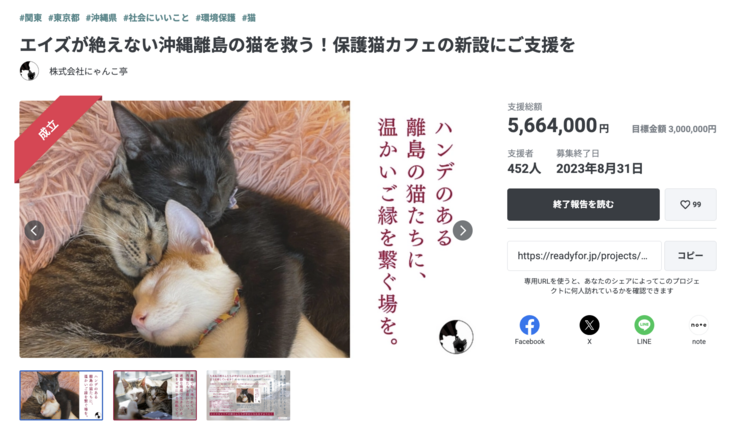Screen dimensions: 736x436
Task: Open the #東京都 tag
Action: (64, 18)
